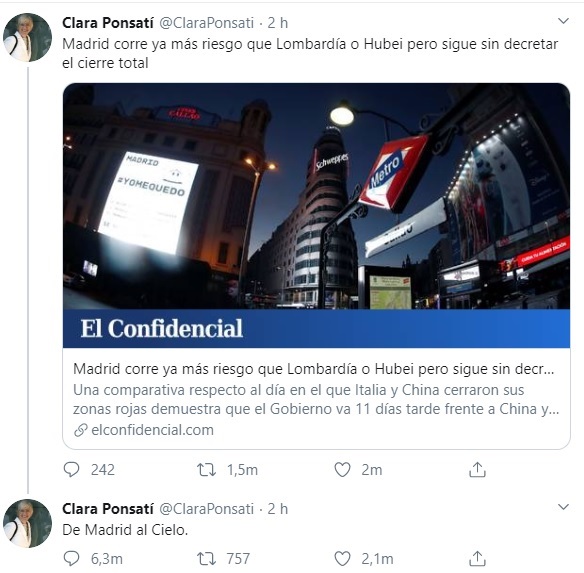This screenshot has width=584, height=573.
Task: Open the elconfidencial.com link
Action: tap(152, 430)
